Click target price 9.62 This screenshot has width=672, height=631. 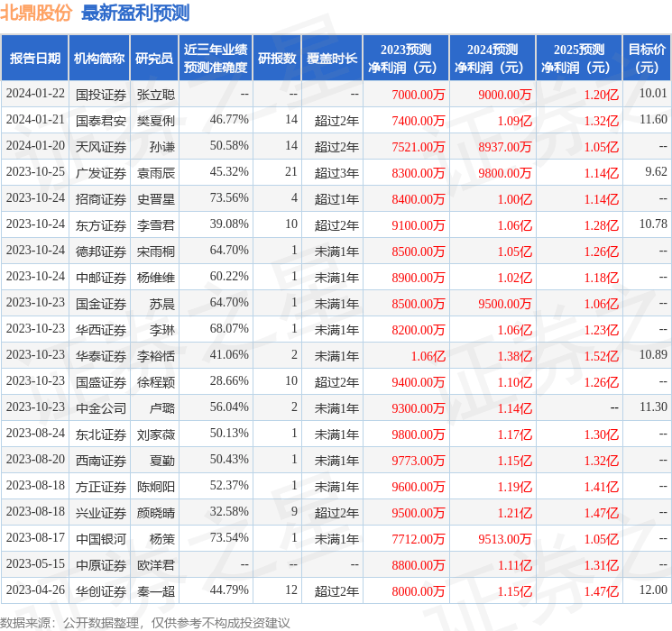point(656,172)
